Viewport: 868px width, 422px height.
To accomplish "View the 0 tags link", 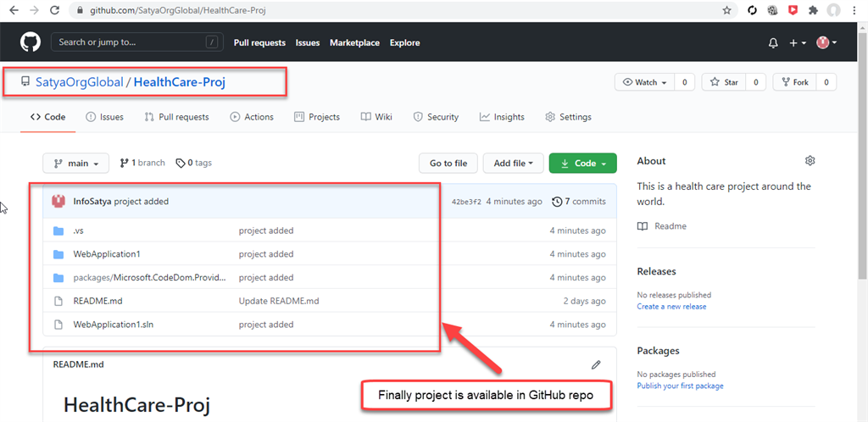I will 194,163.
